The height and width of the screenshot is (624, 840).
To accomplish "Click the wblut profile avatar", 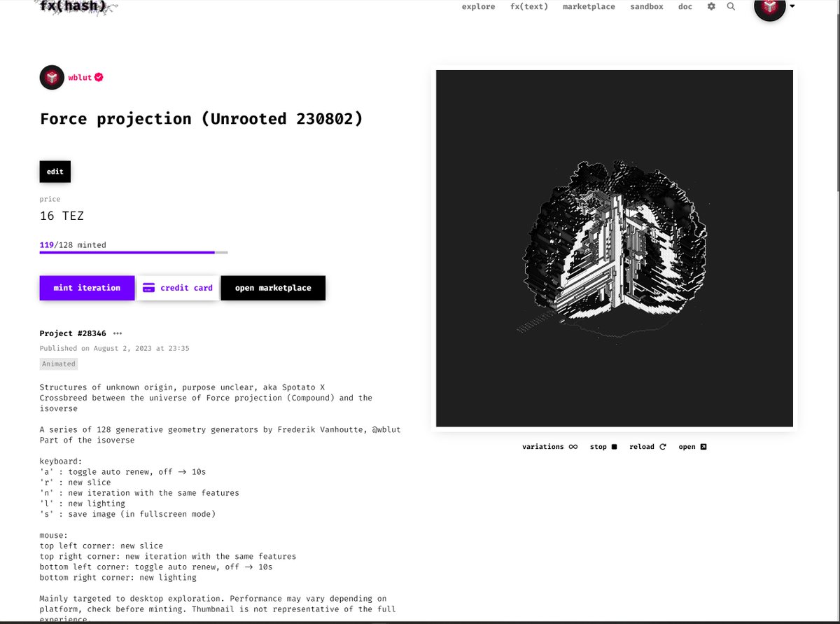I will coord(52,77).
